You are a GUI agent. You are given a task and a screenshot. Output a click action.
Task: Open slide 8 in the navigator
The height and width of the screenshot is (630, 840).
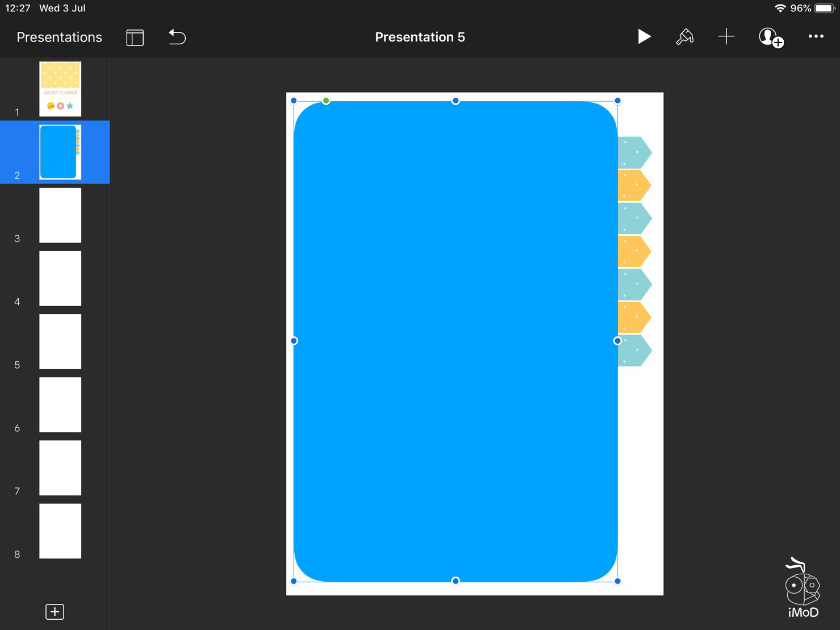[x=60, y=531]
